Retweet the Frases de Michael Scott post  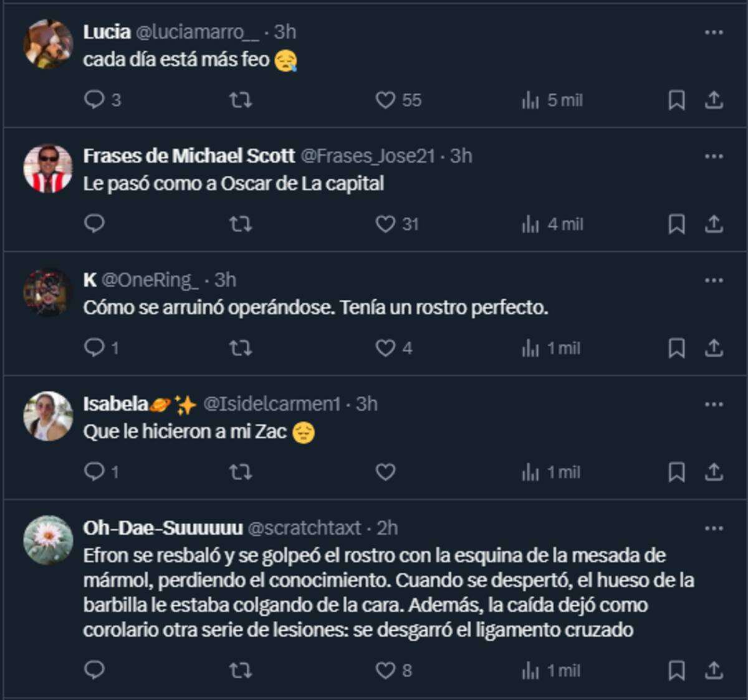click(x=241, y=224)
